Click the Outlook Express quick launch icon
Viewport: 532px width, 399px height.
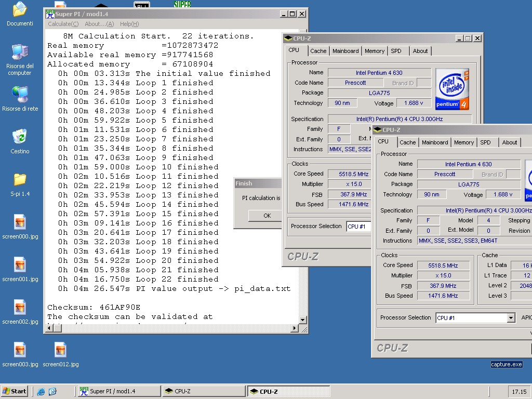[x=52, y=392]
